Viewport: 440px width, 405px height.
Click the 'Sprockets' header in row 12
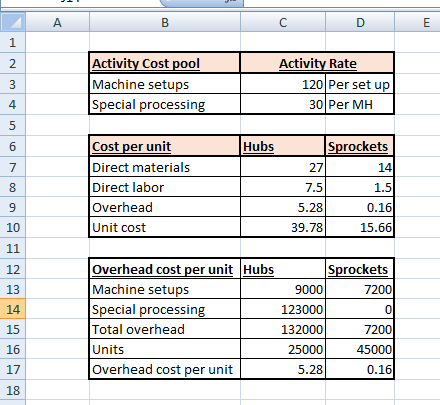point(360,269)
